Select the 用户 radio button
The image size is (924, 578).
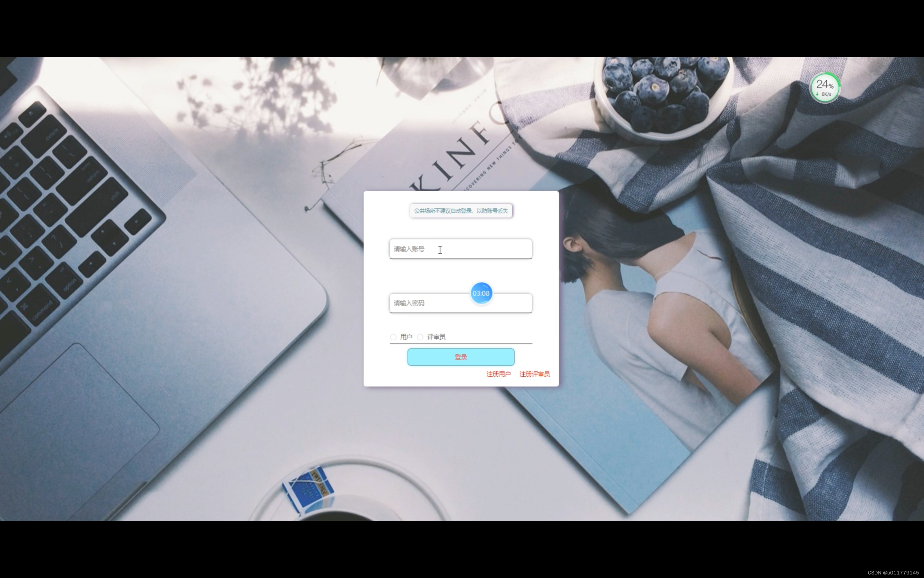393,337
